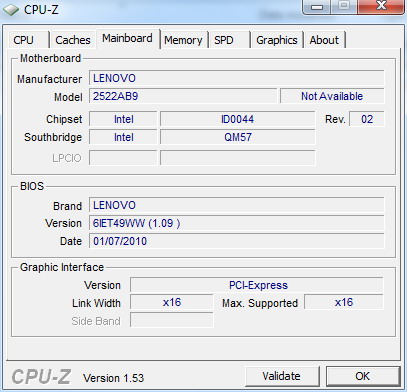Click the Chipset vendor field Intel
407x392 pixels.
123,119
